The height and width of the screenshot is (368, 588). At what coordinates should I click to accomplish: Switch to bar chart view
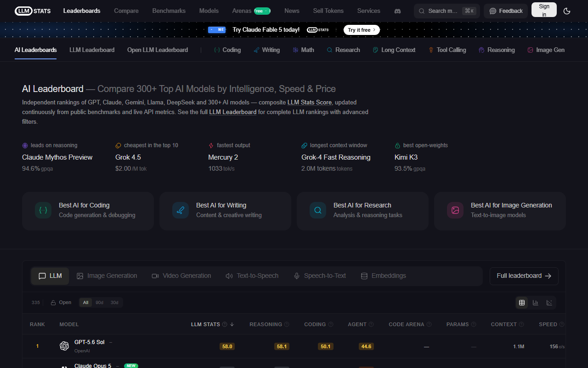tap(536, 302)
